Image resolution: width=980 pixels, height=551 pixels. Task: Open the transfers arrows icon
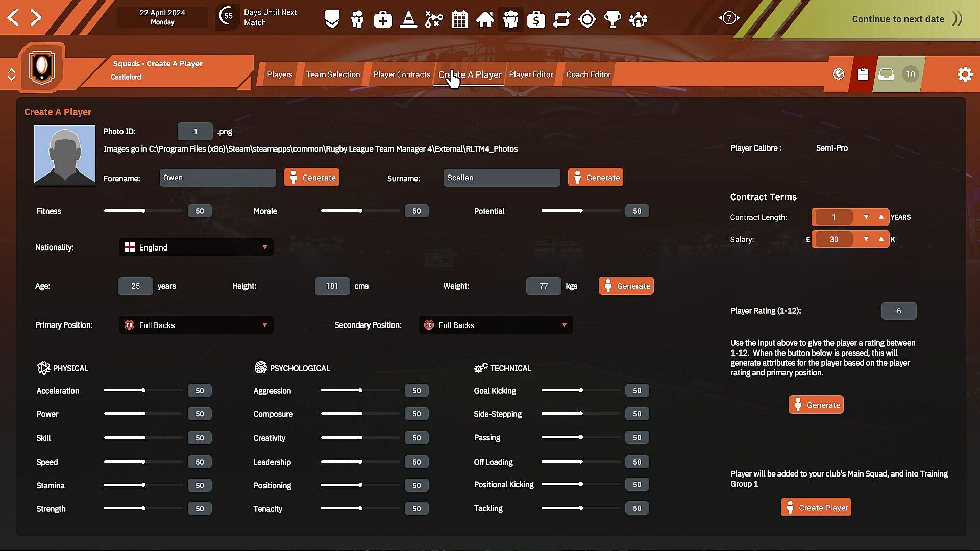click(561, 19)
